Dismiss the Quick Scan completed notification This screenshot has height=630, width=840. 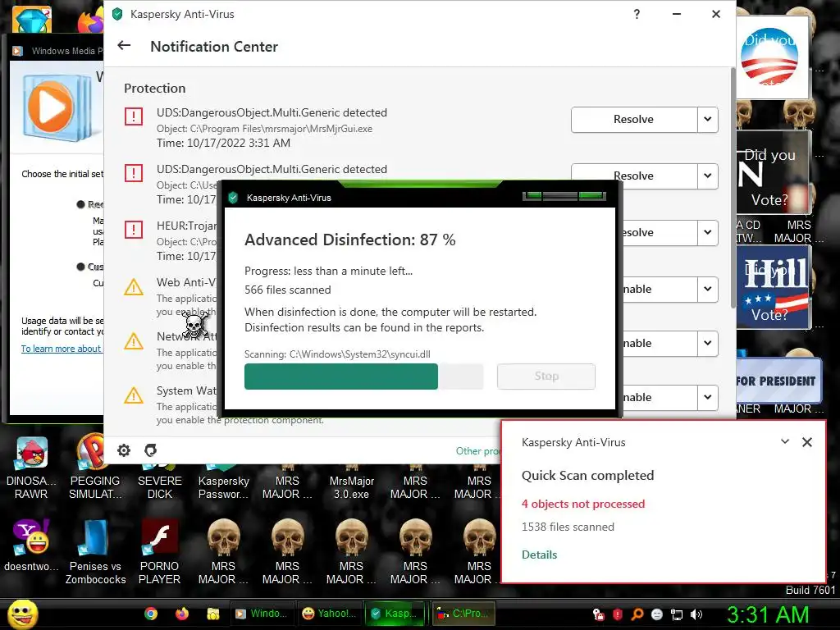[807, 442]
